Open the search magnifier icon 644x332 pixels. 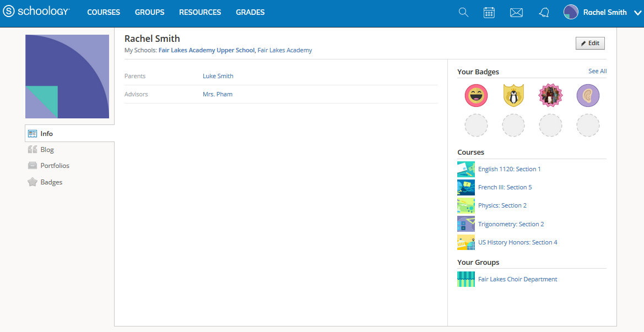(463, 12)
